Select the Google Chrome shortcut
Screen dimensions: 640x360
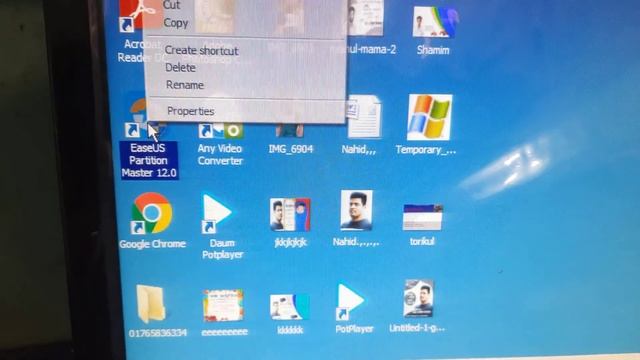pyautogui.click(x=151, y=213)
